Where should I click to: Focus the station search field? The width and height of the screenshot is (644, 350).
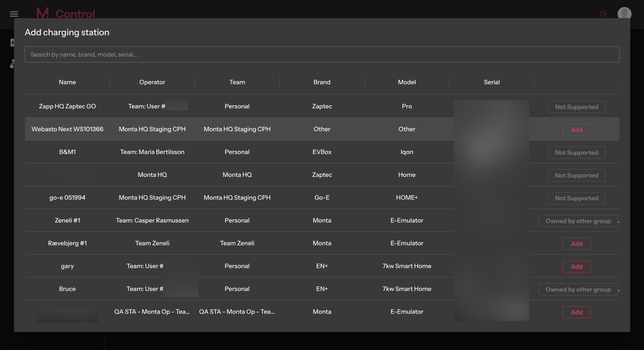click(322, 54)
